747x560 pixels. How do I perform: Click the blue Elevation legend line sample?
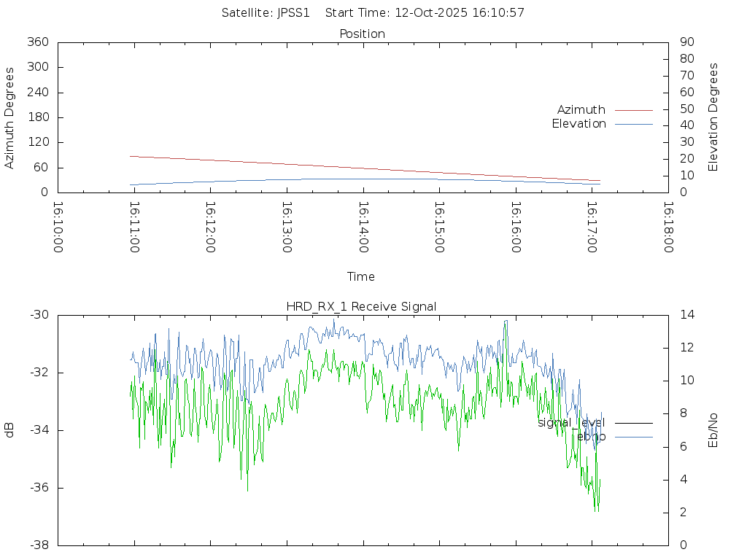[x=633, y=124]
